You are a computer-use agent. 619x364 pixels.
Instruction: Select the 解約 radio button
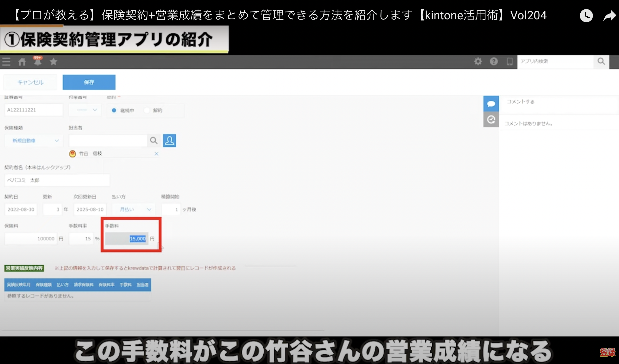pyautogui.click(x=147, y=110)
